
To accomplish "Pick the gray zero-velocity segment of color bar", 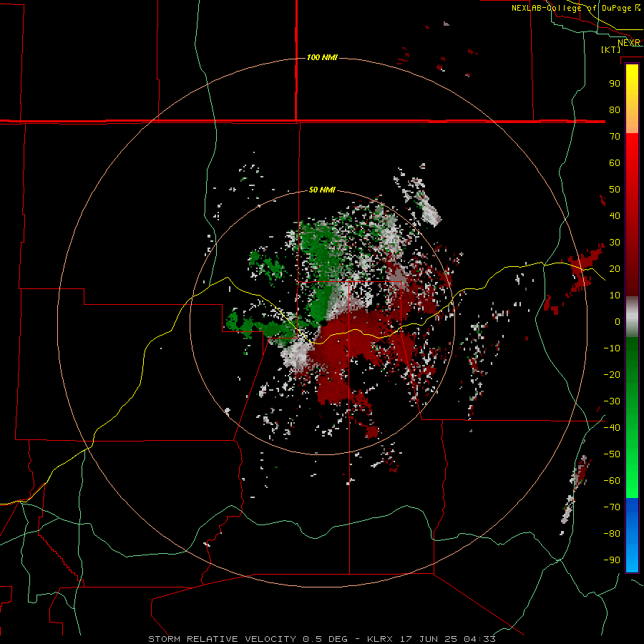I will point(632,317).
